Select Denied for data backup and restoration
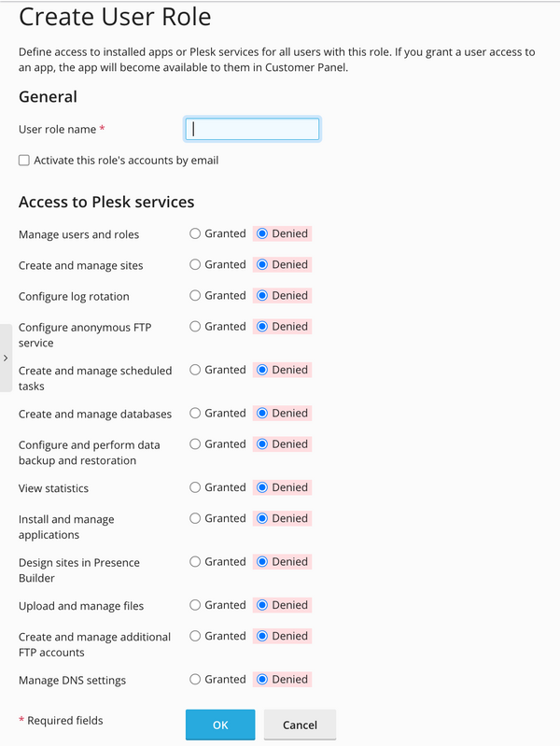Screen dimensions: 560x746 pyautogui.click(x=262, y=443)
